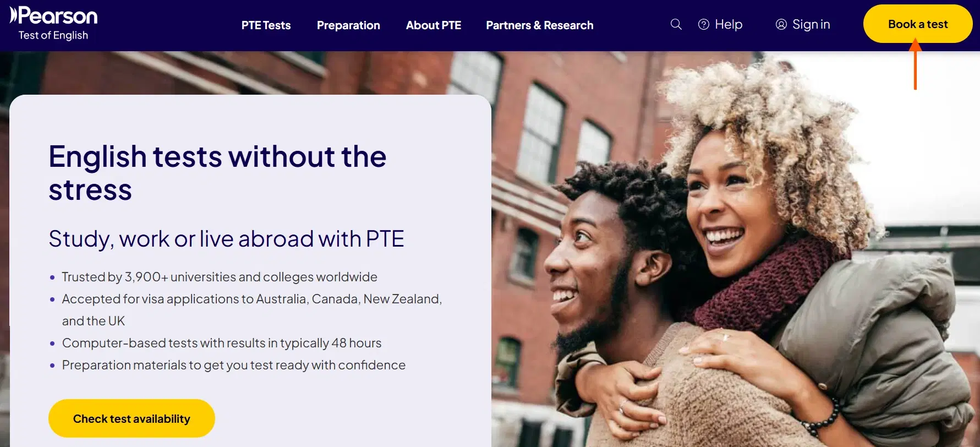Click the Help link text
Image resolution: width=980 pixels, height=447 pixels.
click(x=729, y=24)
